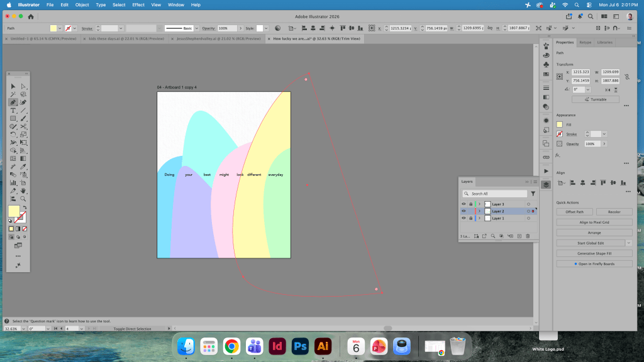644x362 pixels.
Task: Choose the Zoom tool magnifier
Action: coord(23,199)
